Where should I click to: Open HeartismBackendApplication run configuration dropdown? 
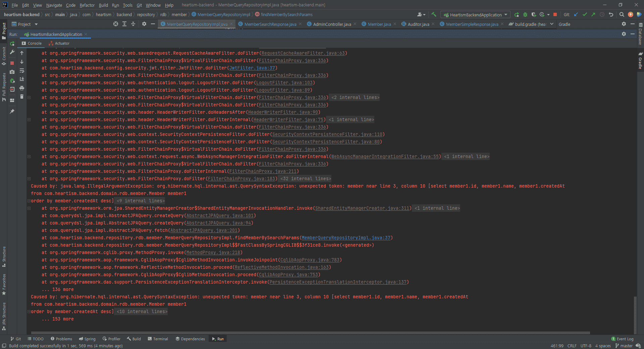pos(476,15)
